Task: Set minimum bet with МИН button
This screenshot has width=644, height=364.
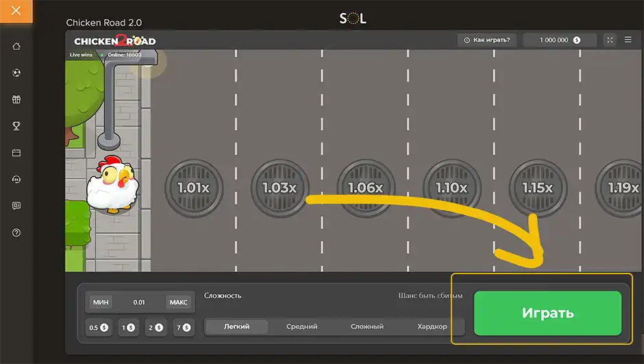Action: pyautogui.click(x=101, y=302)
